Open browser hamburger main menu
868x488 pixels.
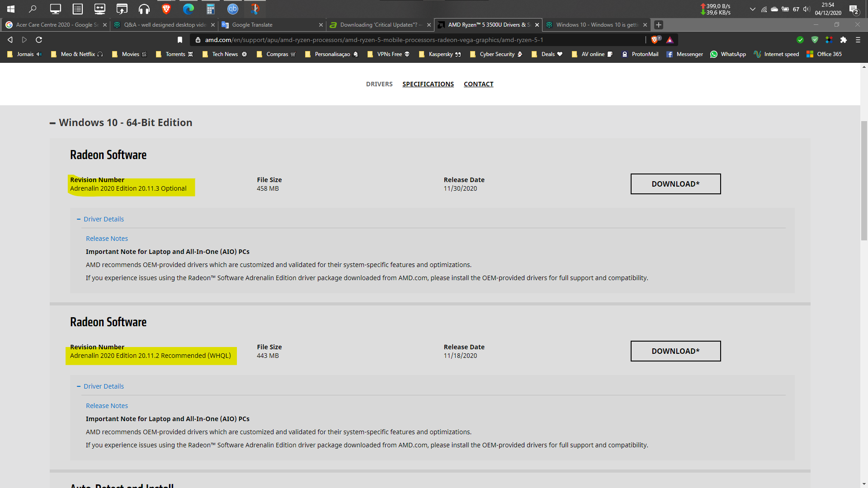point(858,40)
